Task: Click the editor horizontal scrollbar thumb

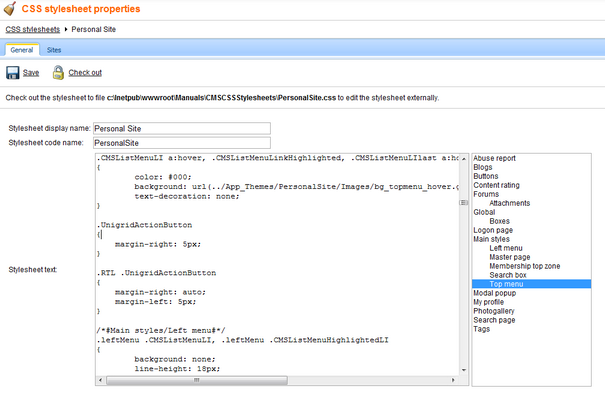Action: click(x=197, y=380)
